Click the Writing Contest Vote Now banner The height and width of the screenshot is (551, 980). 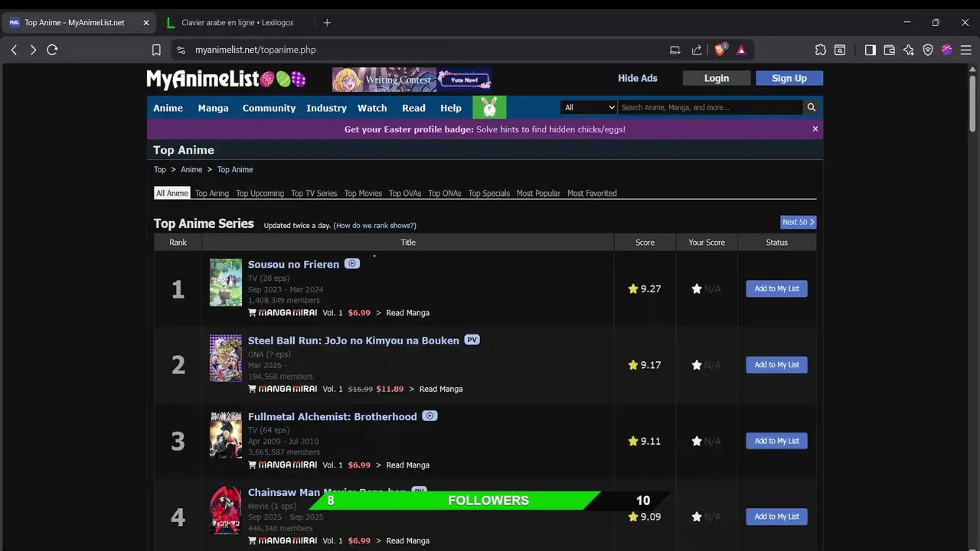tap(412, 79)
